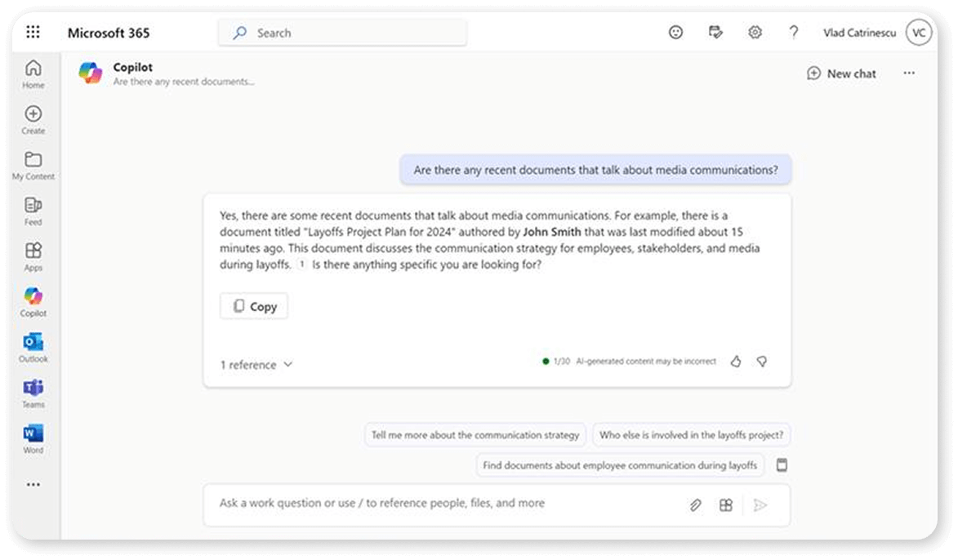Like the response with thumbs up
Screen dimensions: 958x560
tap(736, 362)
